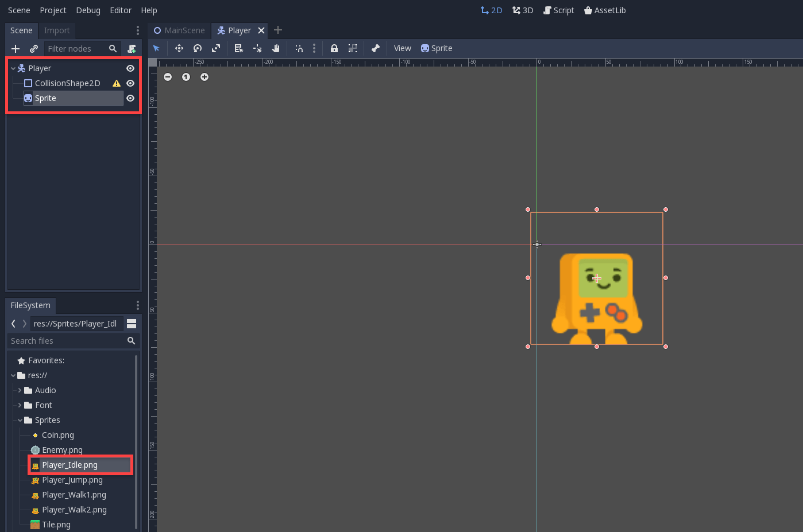
Task: Open FileSystem dock options menu
Action: (x=137, y=305)
